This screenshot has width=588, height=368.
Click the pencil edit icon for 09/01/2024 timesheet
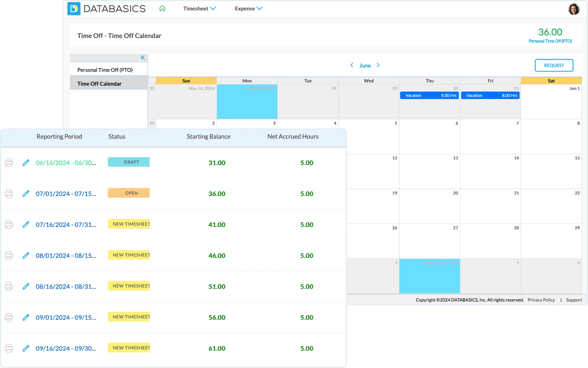tap(26, 317)
